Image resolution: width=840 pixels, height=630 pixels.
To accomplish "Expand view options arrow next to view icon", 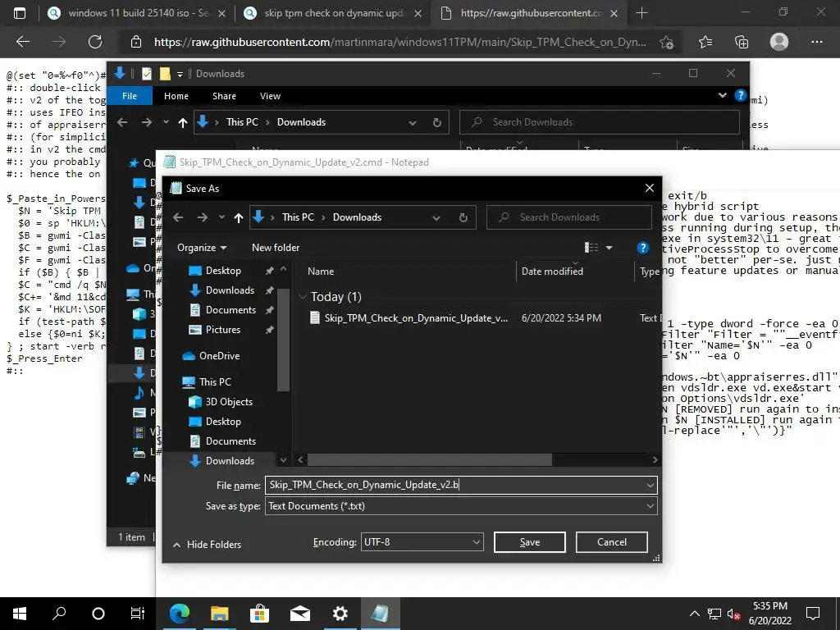I will pos(609,248).
